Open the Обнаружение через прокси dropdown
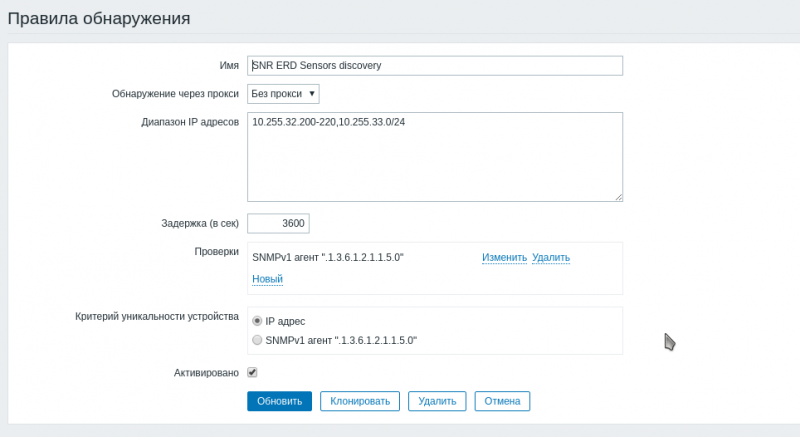Image resolution: width=800 pixels, height=437 pixels. pos(283,94)
